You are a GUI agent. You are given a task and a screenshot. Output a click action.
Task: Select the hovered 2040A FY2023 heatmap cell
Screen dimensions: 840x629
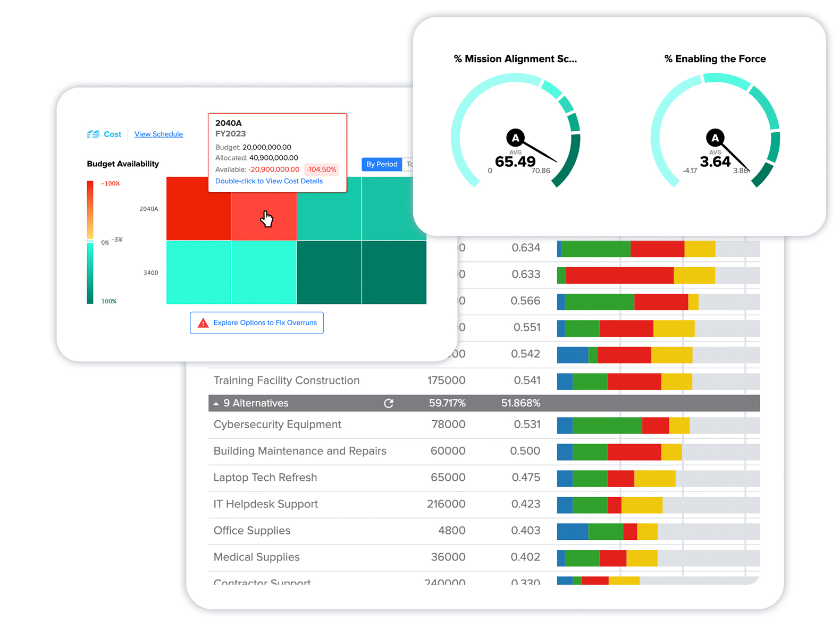coord(264,216)
